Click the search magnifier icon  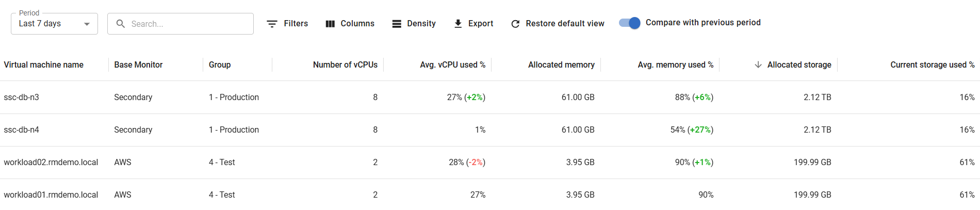(x=121, y=24)
